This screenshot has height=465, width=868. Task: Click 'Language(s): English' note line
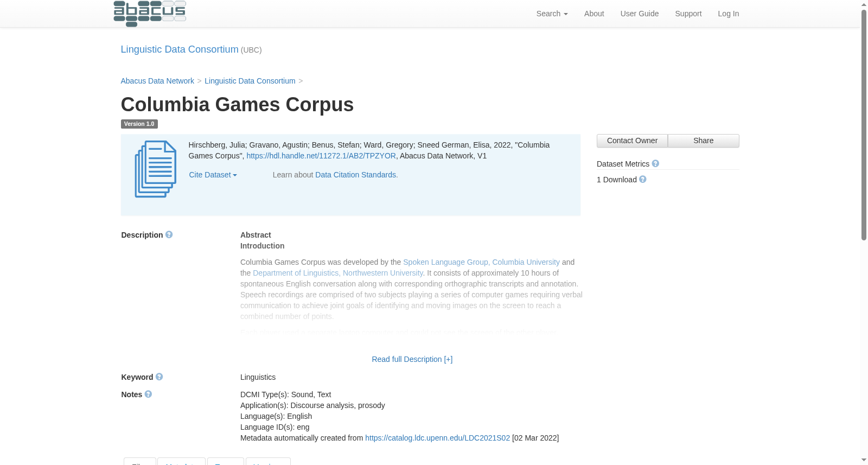tap(276, 416)
